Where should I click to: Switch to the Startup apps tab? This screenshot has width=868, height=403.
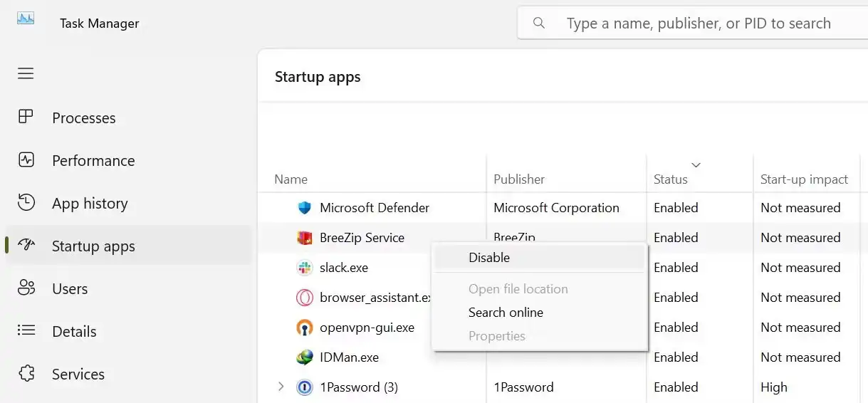(x=93, y=246)
